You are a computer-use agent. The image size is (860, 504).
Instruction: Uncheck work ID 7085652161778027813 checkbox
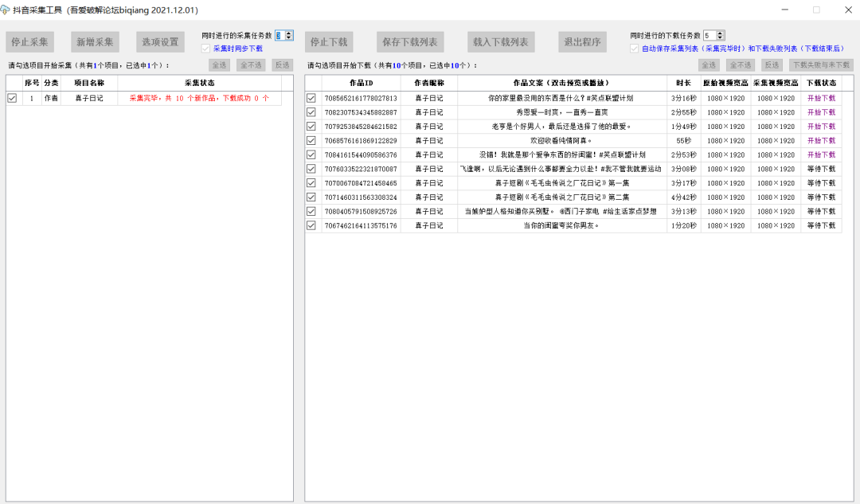click(x=311, y=99)
